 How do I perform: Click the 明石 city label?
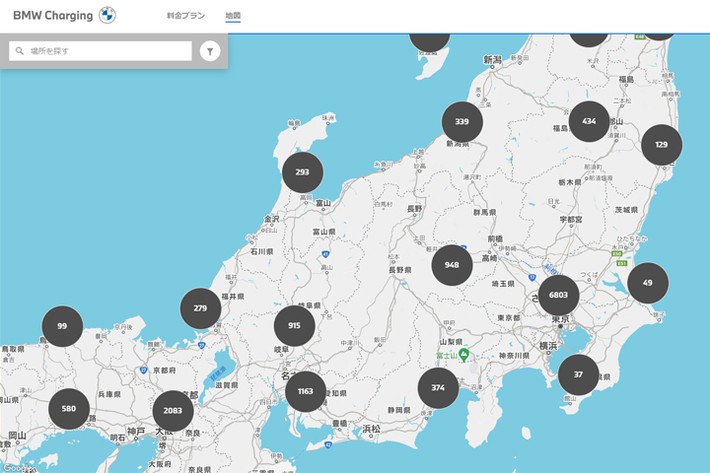pyautogui.click(x=118, y=438)
